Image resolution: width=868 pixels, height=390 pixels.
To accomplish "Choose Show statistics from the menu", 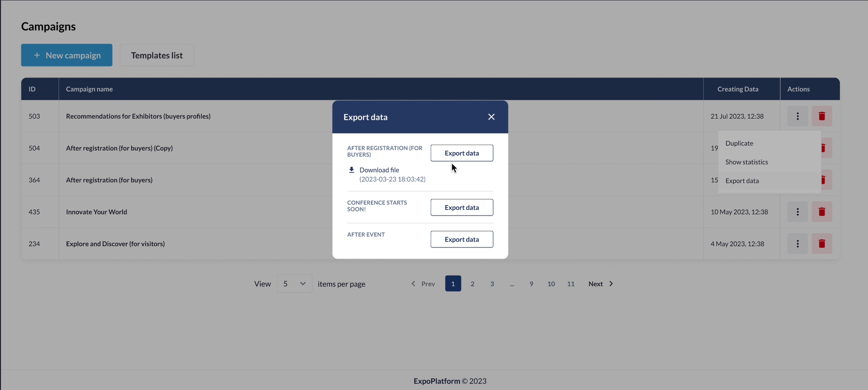I will click(746, 162).
